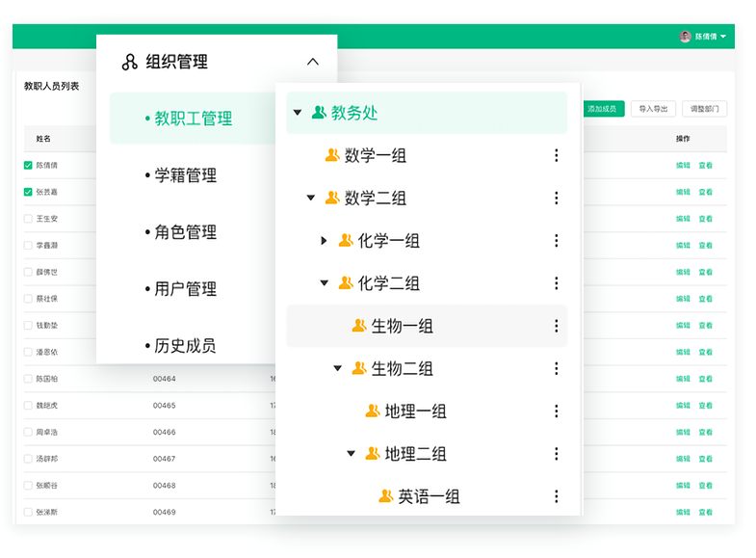756x558 pixels.
Task: Click the orange group icon beside 地理二组
Action: (x=373, y=453)
